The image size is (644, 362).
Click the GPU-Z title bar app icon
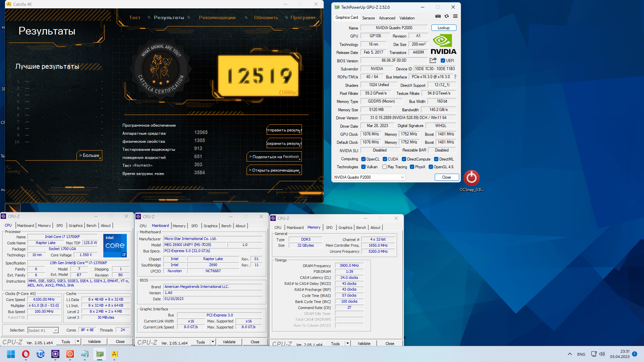(x=337, y=7)
